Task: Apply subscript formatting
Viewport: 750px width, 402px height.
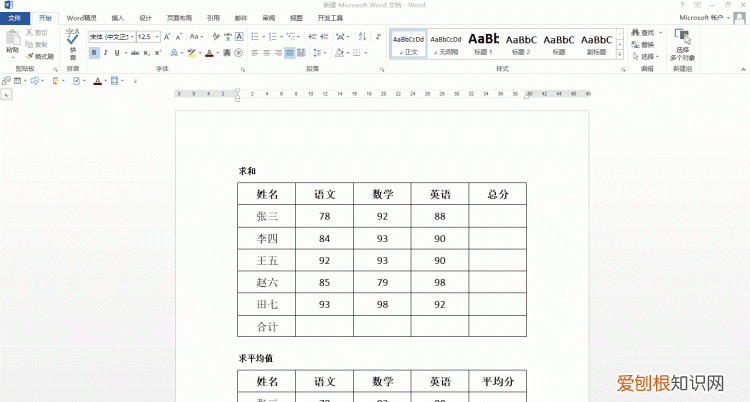Action: (x=147, y=53)
